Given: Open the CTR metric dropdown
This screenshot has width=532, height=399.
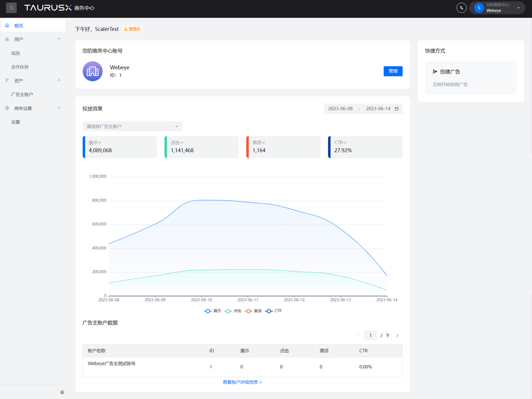Looking at the screenshot, I should pos(340,143).
